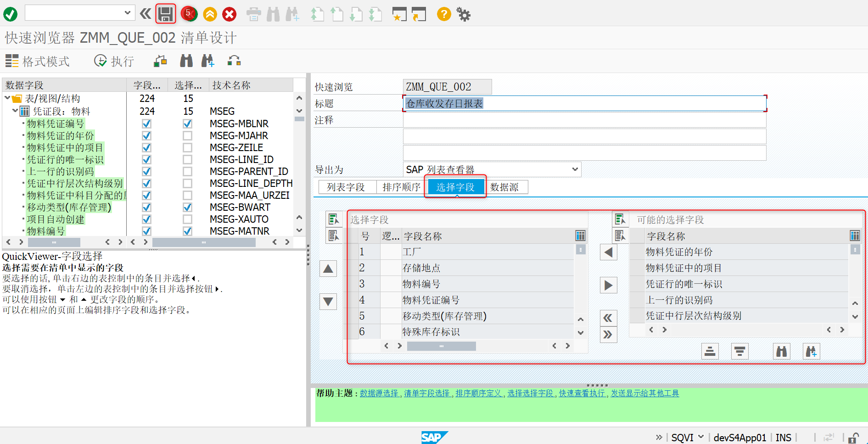The height and width of the screenshot is (444, 868).
Task: Sort selection fields ascending with bottom-right icon
Action: [710, 351]
